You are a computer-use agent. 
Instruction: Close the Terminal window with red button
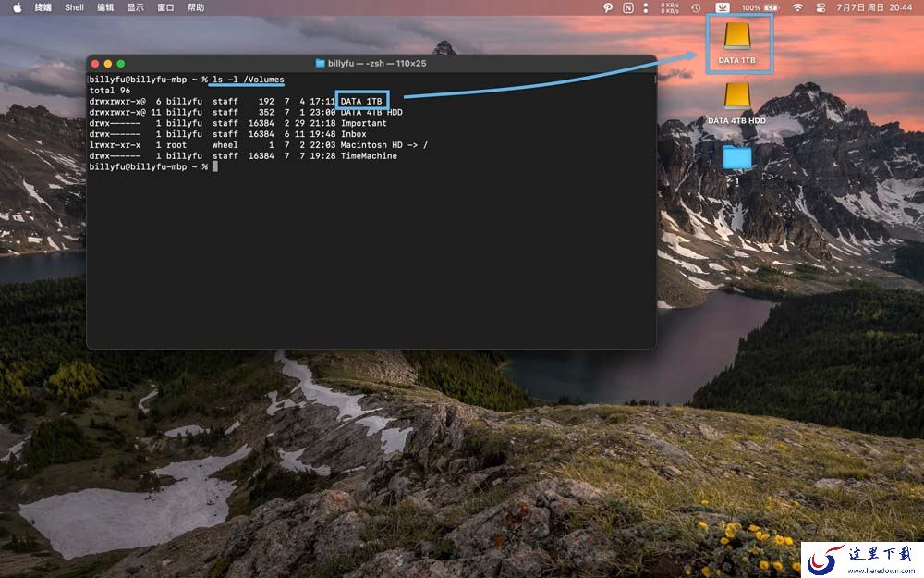click(x=95, y=64)
